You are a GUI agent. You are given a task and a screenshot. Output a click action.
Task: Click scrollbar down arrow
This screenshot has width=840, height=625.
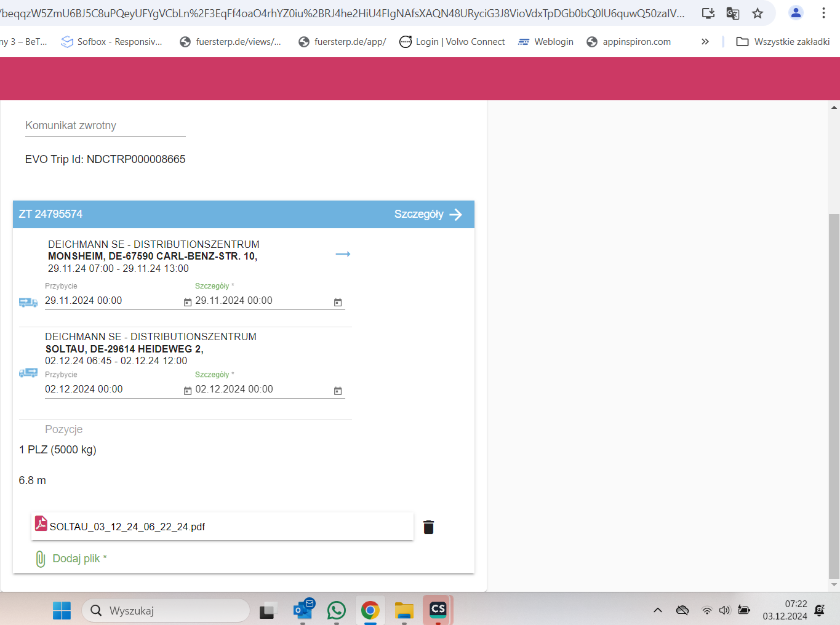834,584
